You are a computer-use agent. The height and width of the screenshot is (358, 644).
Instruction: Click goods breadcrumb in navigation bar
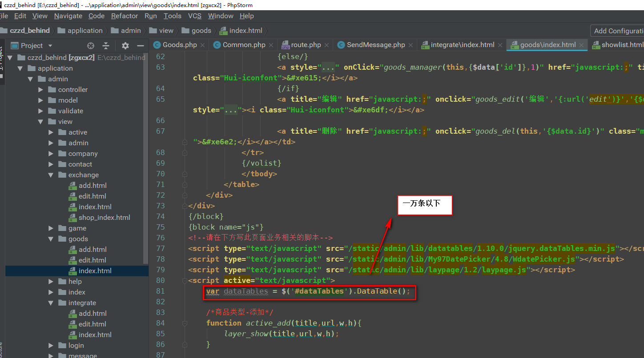[201, 31]
